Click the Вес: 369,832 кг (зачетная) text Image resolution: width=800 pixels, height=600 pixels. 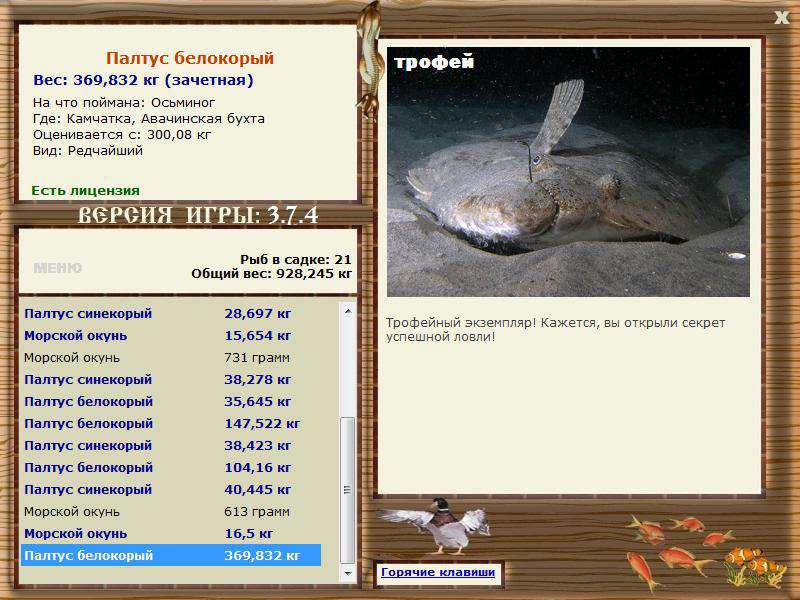(143, 80)
